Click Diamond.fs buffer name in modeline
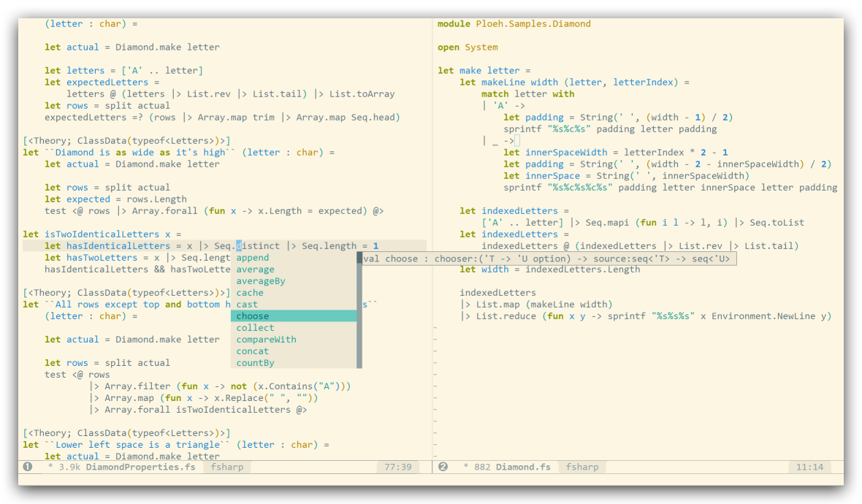 (523, 467)
